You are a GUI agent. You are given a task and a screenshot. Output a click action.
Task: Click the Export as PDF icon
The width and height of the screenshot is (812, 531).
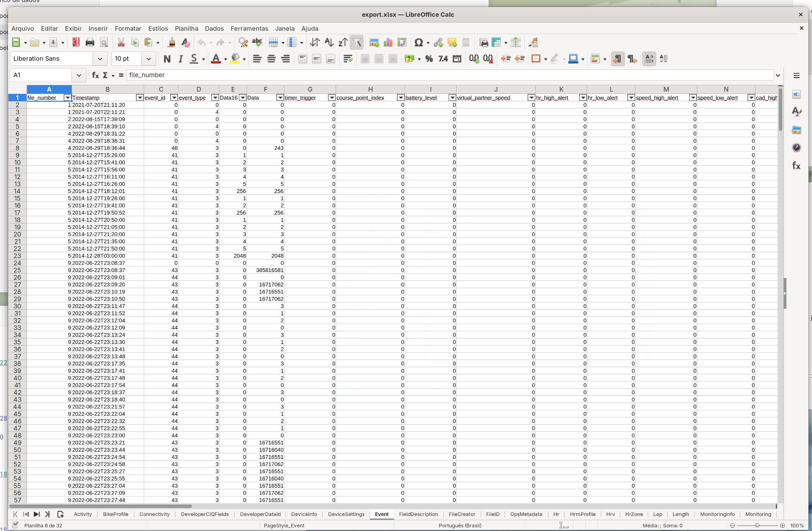pyautogui.click(x=76, y=42)
